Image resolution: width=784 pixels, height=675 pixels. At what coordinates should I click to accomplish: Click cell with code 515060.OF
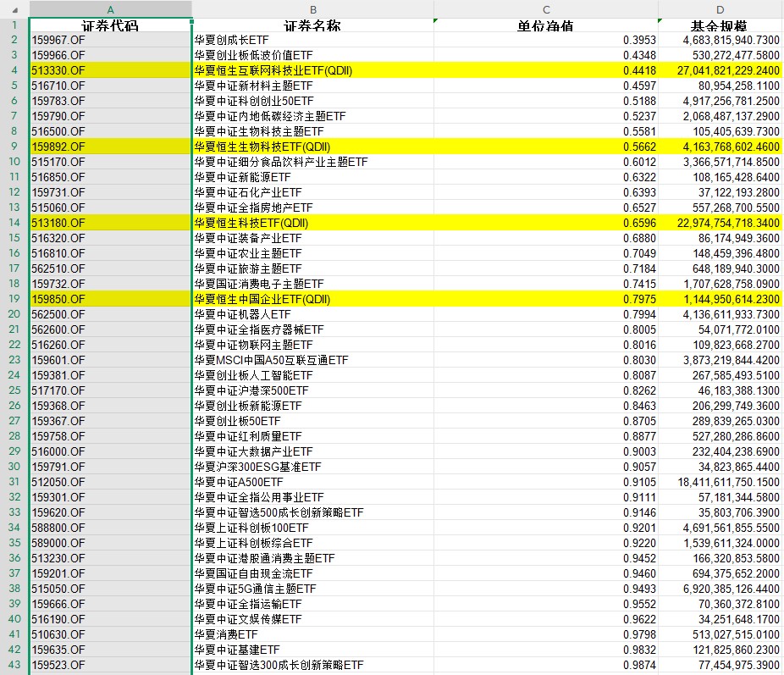click(x=111, y=207)
